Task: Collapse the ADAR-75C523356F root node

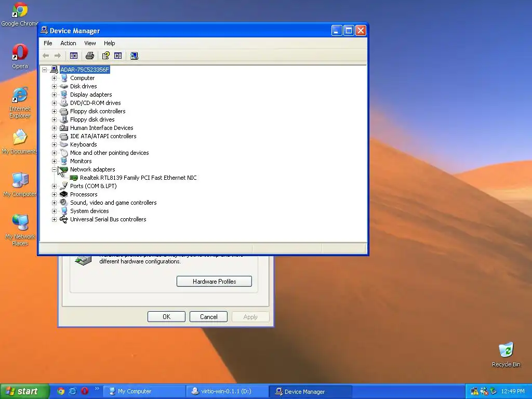Action: 45,70
